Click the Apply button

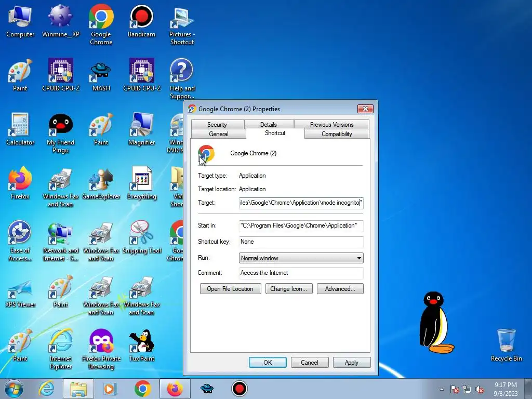[352, 362]
